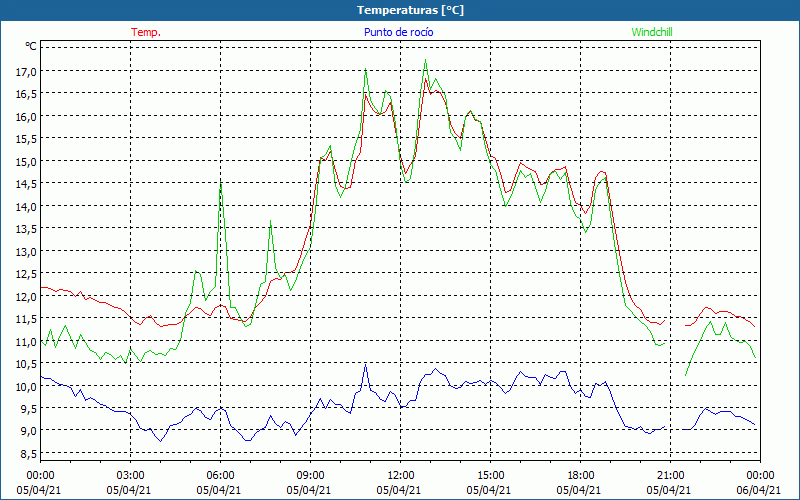Image resolution: width=800 pixels, height=500 pixels.
Task: Click the 09:00 time axis label
Action: (310, 476)
